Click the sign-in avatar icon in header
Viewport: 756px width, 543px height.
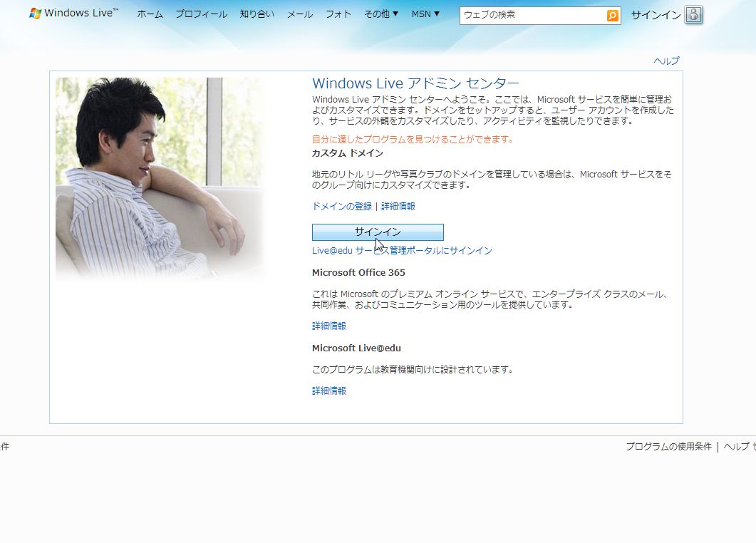pyautogui.click(x=694, y=15)
